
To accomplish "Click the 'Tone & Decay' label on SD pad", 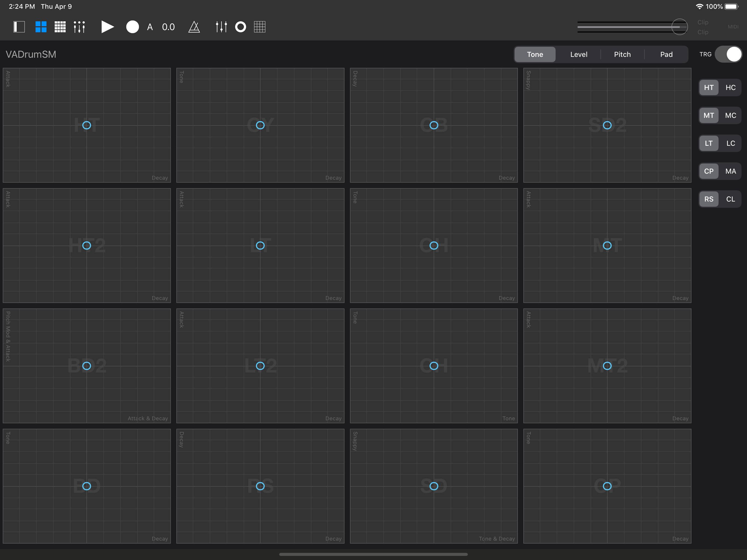I will coord(497,539).
